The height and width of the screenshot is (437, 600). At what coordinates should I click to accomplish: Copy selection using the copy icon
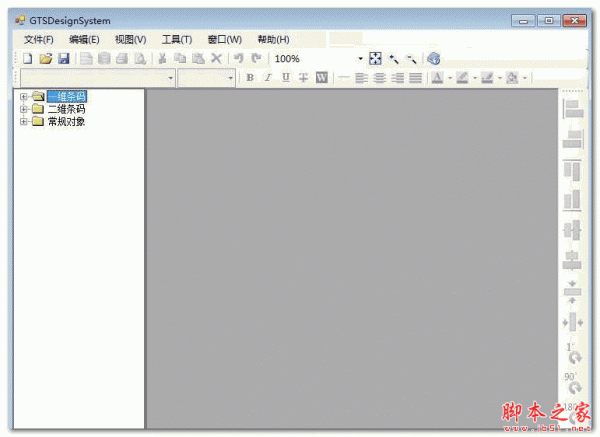(180, 59)
